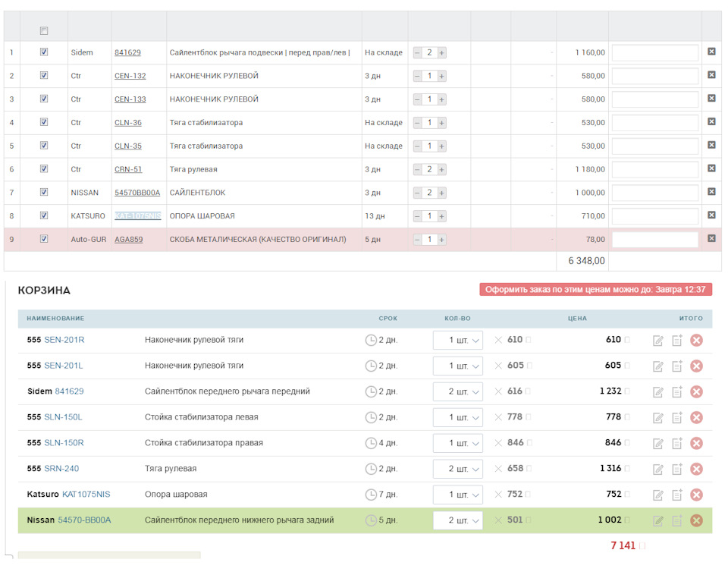
Task: Increase quantity for Sidem 841629 row
Action: point(441,53)
